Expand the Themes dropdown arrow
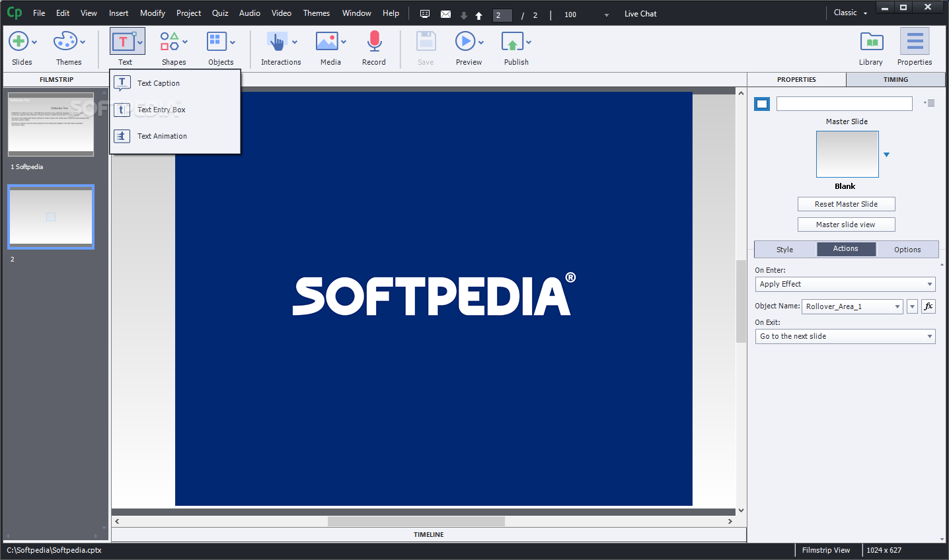Screen dimensions: 949x560 pos(83,42)
